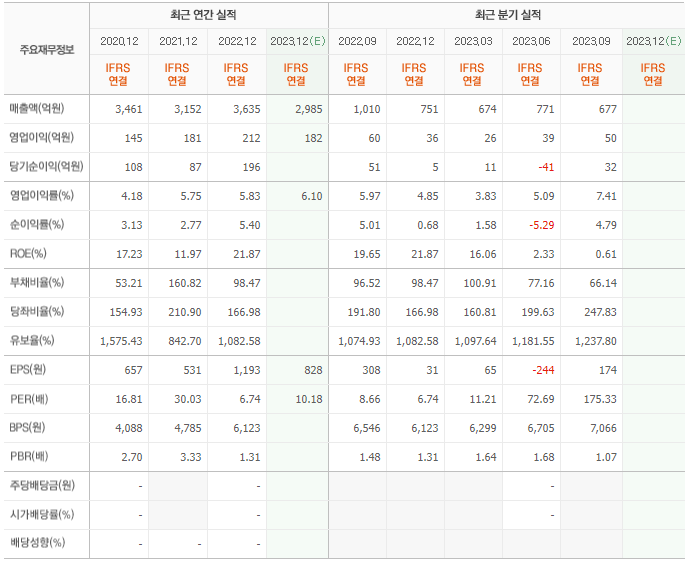The image size is (690, 561).
Task: Click the estimated operating profit 182
Action: point(313,138)
